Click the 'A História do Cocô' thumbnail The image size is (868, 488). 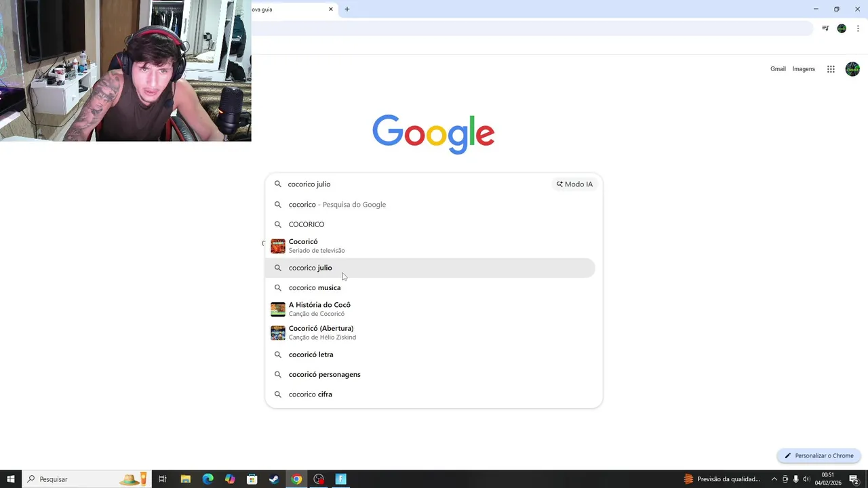tap(278, 309)
